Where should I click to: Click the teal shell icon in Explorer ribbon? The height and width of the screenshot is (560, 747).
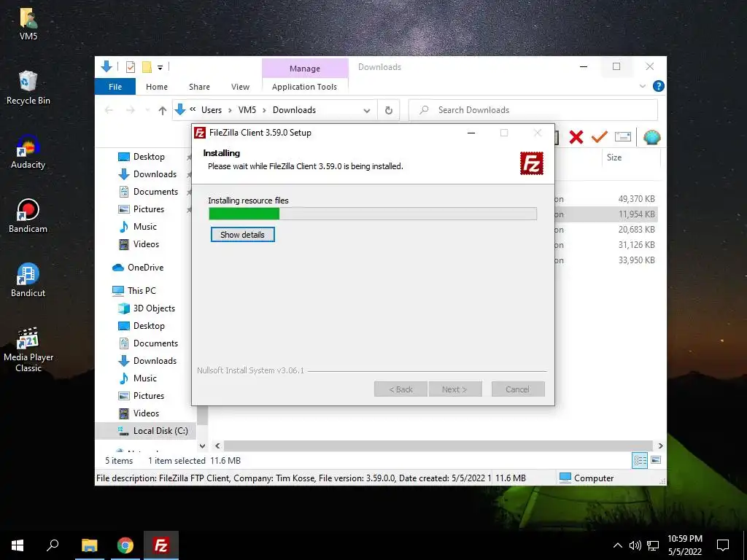click(x=651, y=137)
